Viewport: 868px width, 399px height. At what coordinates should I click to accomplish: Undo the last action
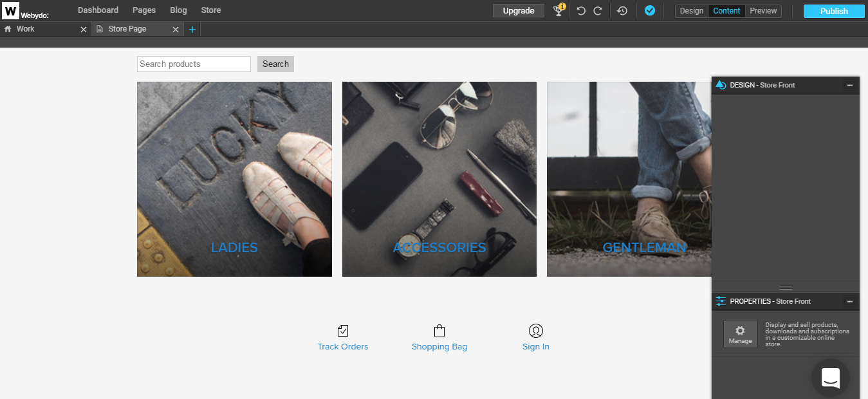(580, 10)
